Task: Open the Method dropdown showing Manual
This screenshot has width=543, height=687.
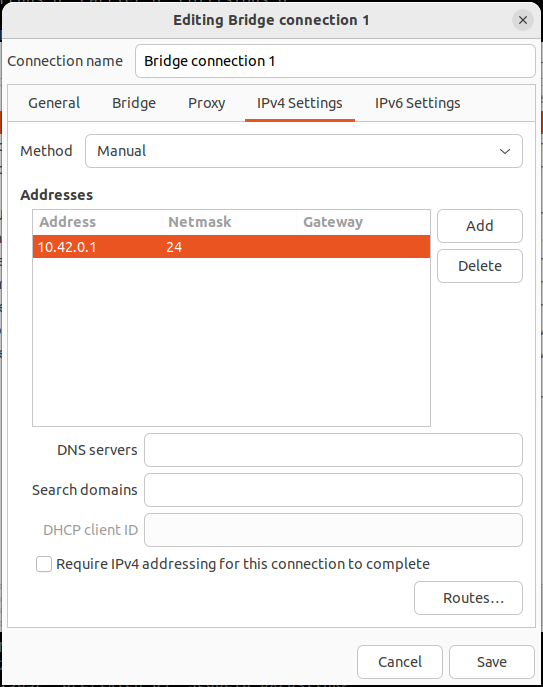Action: click(x=304, y=151)
